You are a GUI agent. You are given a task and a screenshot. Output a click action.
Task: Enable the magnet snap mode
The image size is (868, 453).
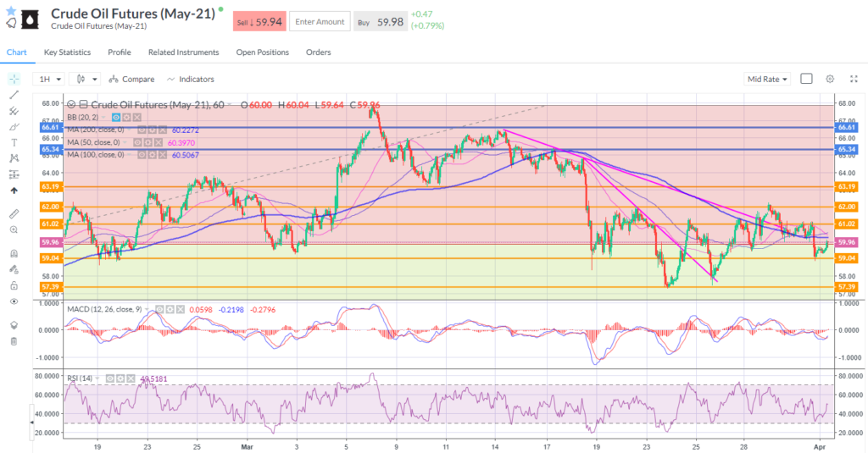[14, 253]
